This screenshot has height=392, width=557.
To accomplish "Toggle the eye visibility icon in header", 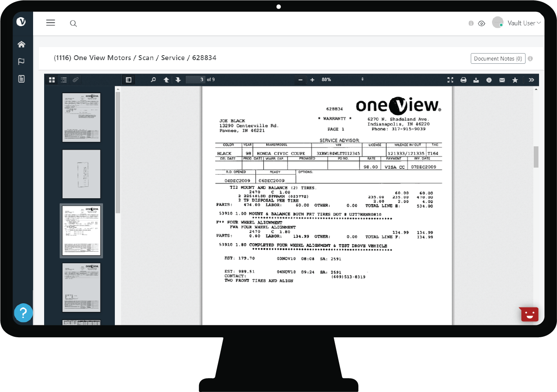I will pos(482,24).
